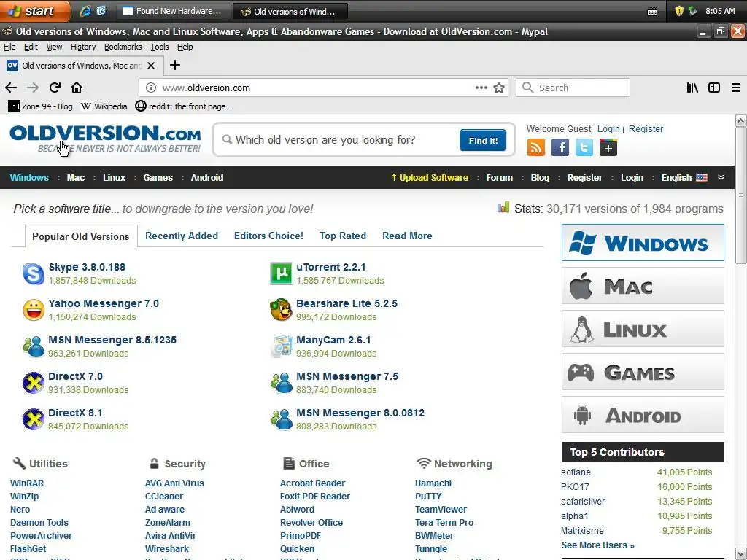747x560 pixels.
Task: Click the uTorrent green icon
Action: 282,274
